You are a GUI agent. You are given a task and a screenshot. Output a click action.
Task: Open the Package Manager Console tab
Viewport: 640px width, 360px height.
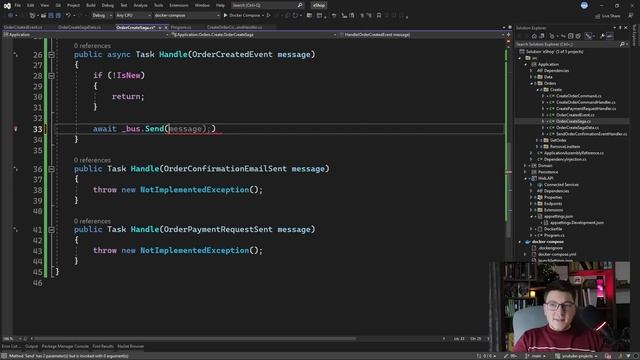tap(65, 347)
